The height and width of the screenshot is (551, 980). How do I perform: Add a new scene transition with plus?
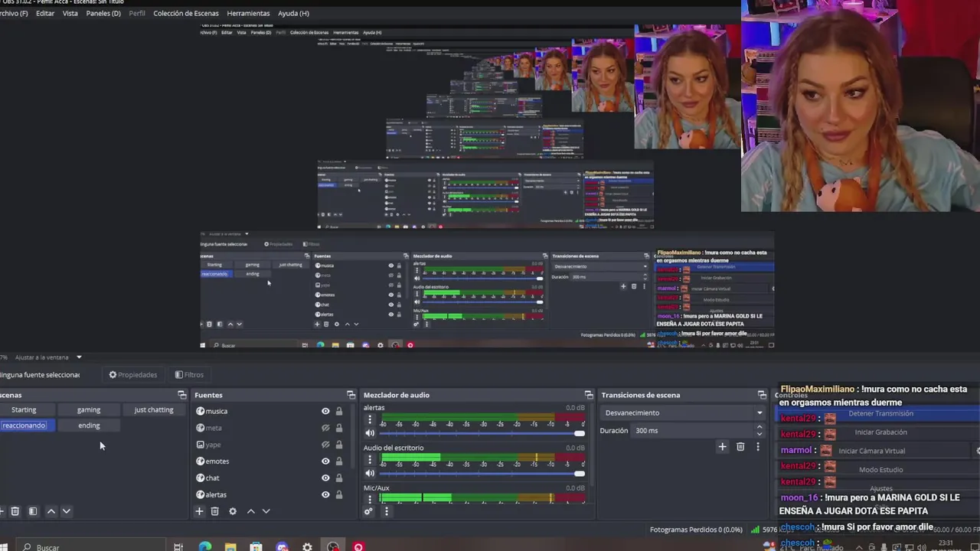pos(722,447)
